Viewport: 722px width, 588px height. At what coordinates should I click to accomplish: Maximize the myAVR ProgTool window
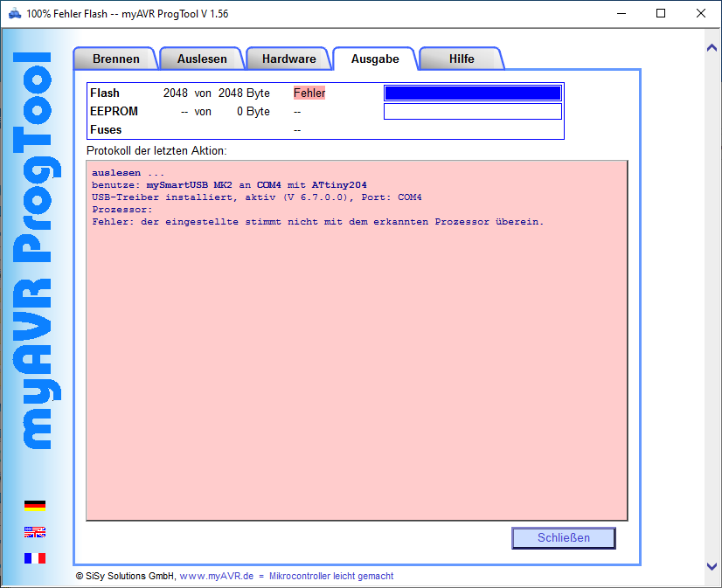pyautogui.click(x=661, y=13)
